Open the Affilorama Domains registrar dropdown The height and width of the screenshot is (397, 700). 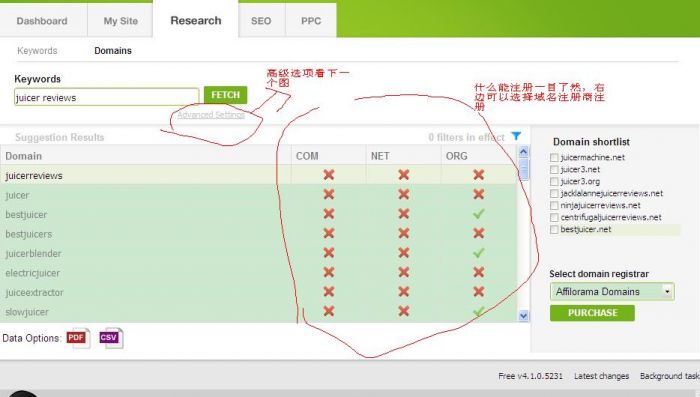[612, 292]
